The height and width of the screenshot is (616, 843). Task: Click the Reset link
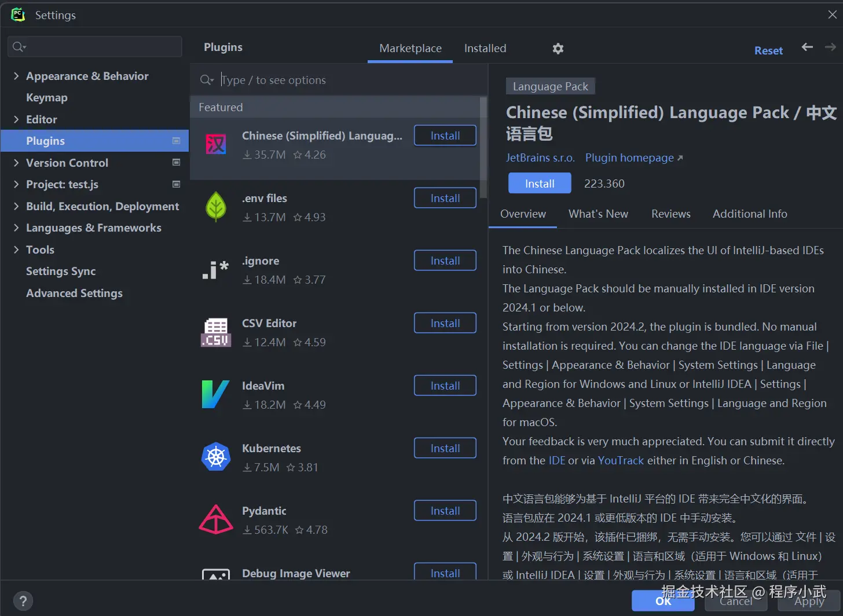pyautogui.click(x=768, y=50)
